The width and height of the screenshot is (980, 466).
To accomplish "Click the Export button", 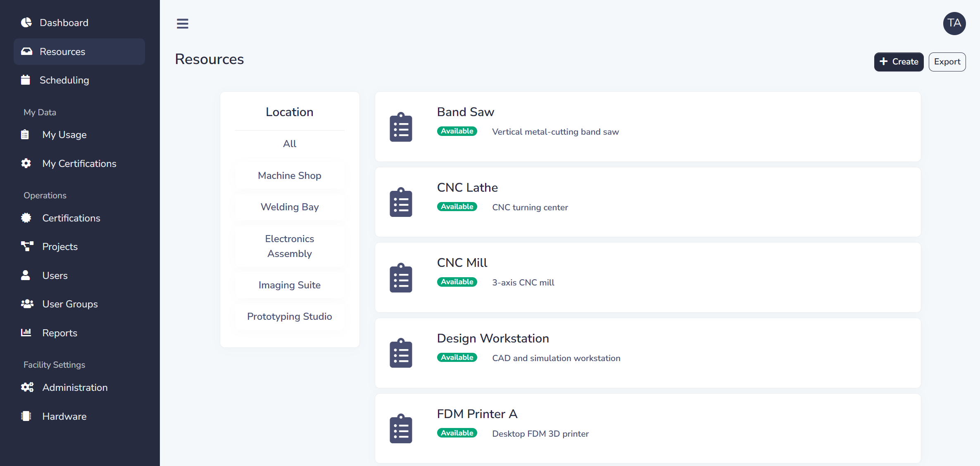I will click(x=947, y=62).
